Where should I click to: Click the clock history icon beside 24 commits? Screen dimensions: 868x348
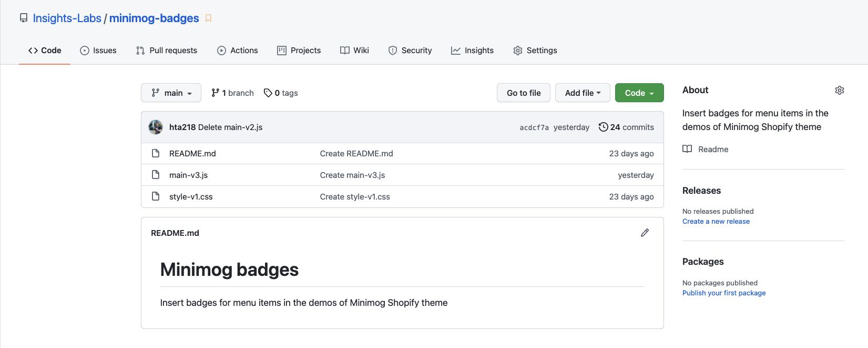coord(604,127)
